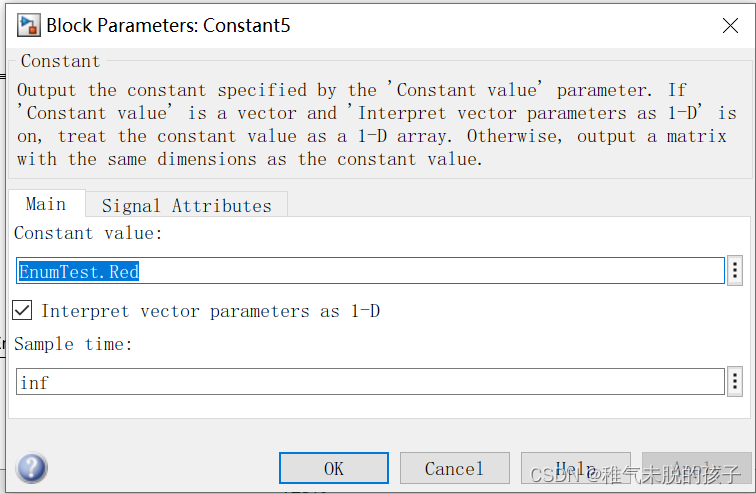Image resolution: width=756 pixels, height=494 pixels.
Task: Switch to the Signal Attributes tab
Action: 186,205
